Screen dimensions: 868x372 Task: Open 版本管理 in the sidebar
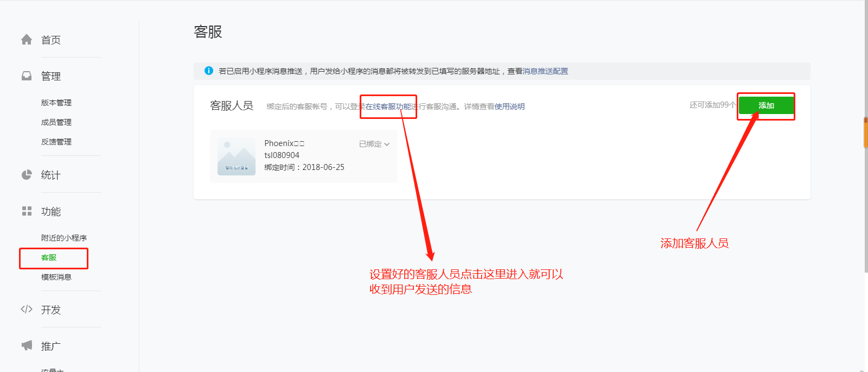(x=56, y=103)
